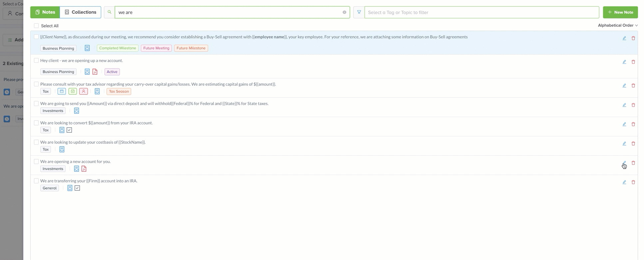Switch to the Collections tab
The height and width of the screenshot is (260, 644).
click(x=80, y=12)
